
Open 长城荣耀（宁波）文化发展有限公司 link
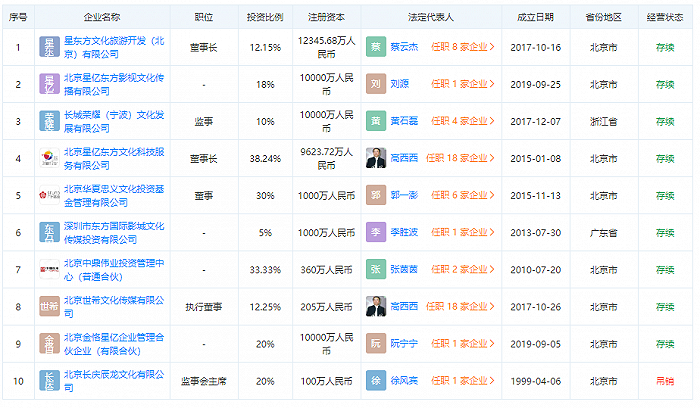[x=114, y=121]
